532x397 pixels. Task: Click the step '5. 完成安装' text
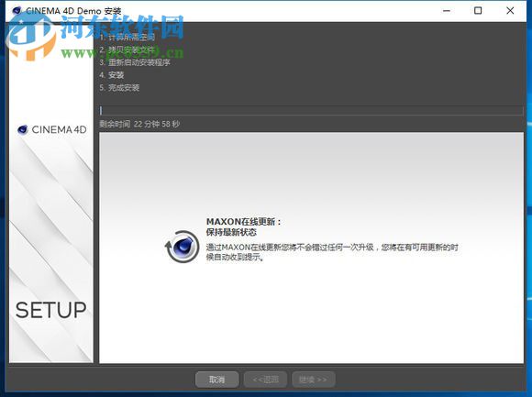[119, 88]
